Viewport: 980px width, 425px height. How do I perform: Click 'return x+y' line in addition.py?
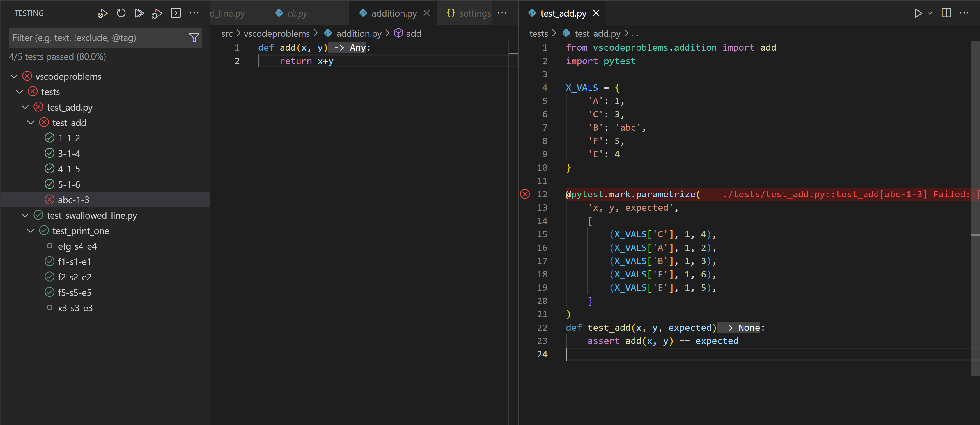point(307,61)
